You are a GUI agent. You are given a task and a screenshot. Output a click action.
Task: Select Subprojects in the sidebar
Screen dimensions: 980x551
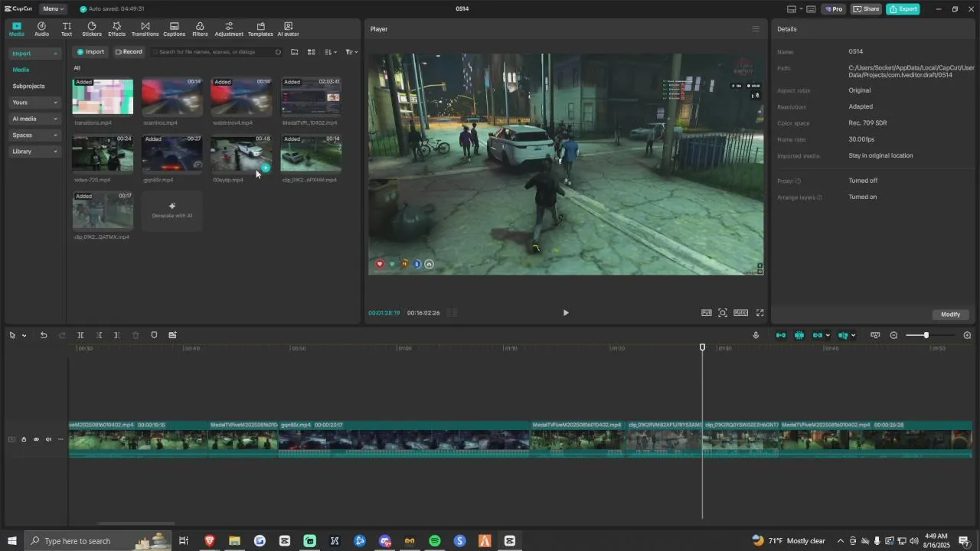[x=28, y=86]
